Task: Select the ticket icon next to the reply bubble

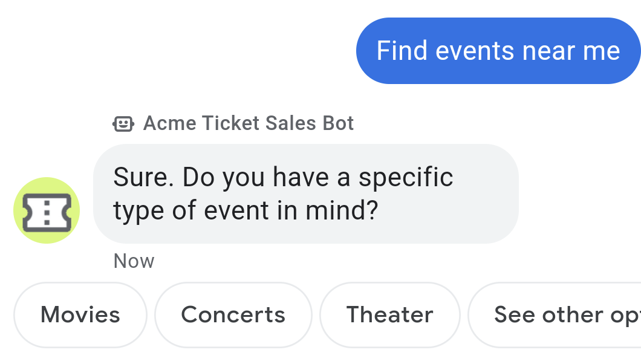Action: point(47,210)
